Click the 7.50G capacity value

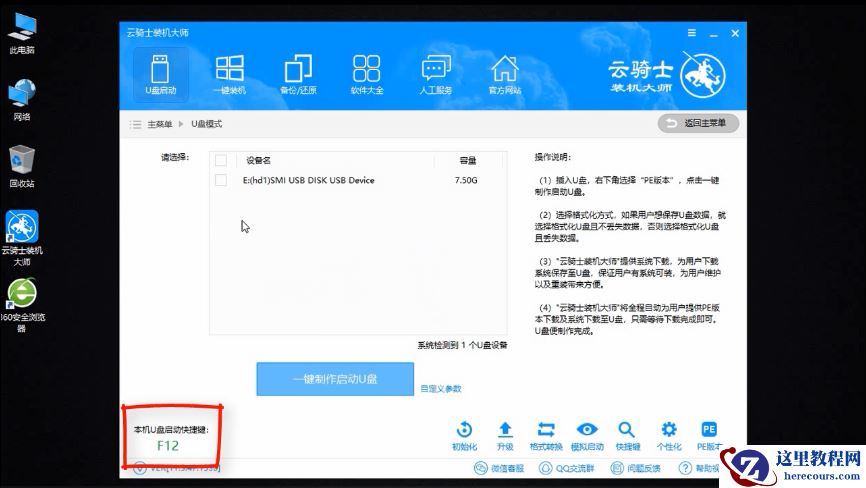pos(466,180)
